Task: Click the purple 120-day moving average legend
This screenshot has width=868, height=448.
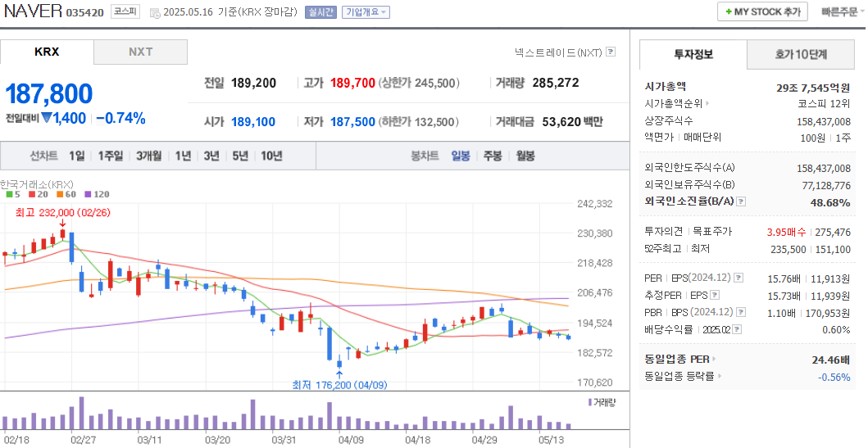Action: click(97, 194)
